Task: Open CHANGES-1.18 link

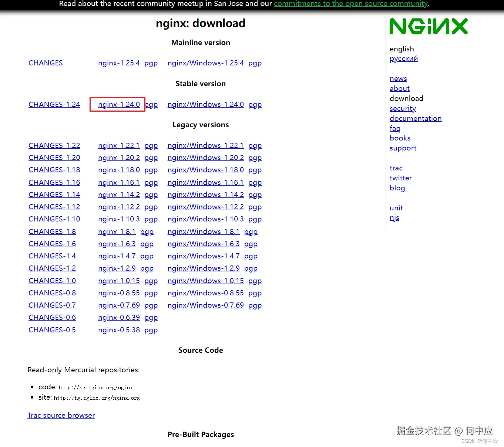Action: 54,170
